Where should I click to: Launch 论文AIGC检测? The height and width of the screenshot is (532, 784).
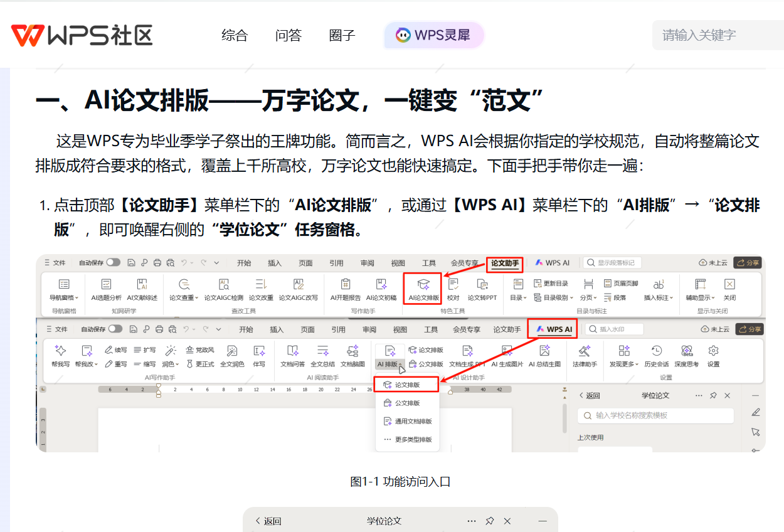223,290
